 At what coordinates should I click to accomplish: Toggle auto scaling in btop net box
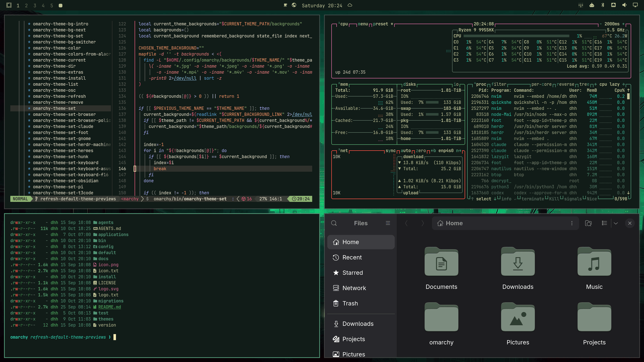[x=406, y=151]
